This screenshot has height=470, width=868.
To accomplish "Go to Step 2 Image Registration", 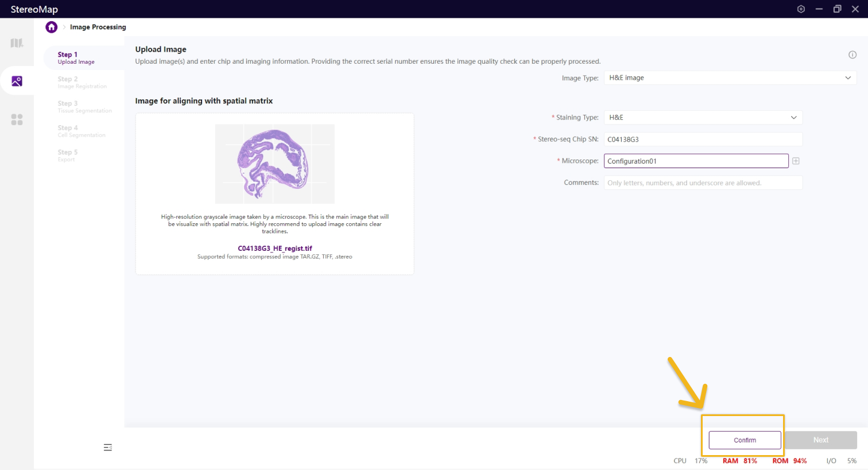I will tap(82, 83).
